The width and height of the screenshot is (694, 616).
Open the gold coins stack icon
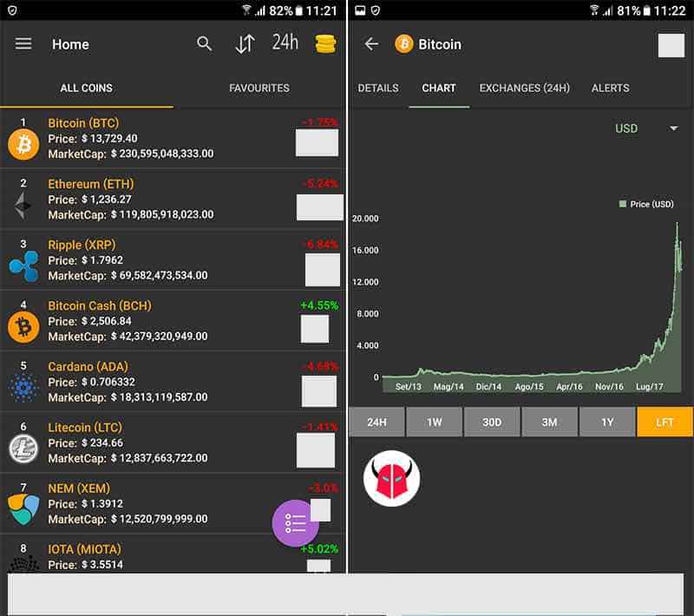click(x=325, y=43)
